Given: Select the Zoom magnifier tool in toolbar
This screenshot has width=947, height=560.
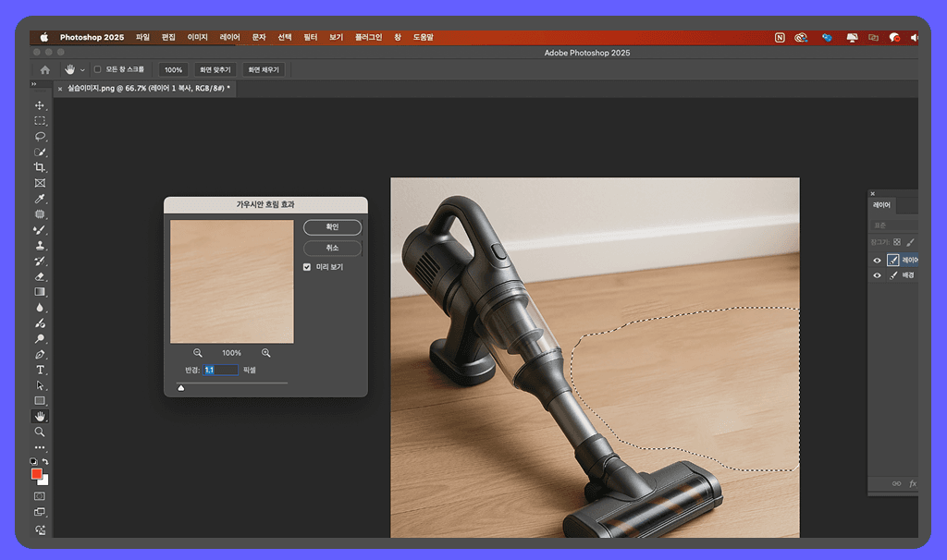Looking at the screenshot, I should coord(40,432).
